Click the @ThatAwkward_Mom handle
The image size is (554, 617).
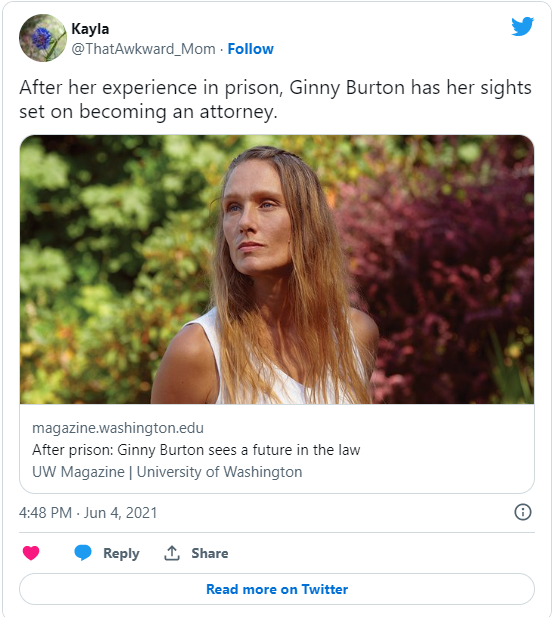click(143, 49)
